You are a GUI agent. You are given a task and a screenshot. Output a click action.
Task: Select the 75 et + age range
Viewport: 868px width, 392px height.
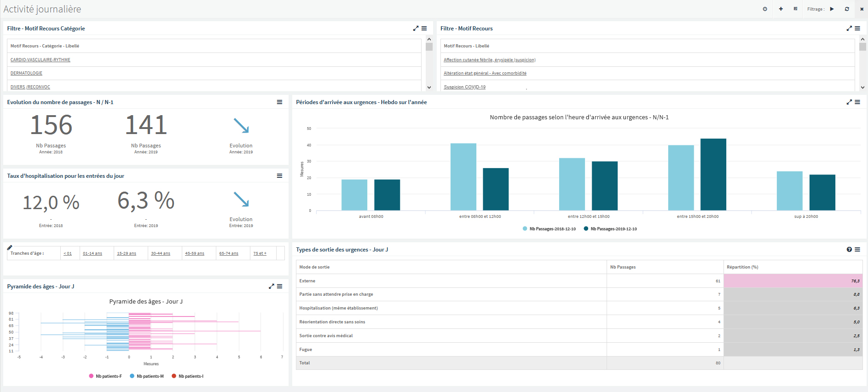pyautogui.click(x=260, y=253)
